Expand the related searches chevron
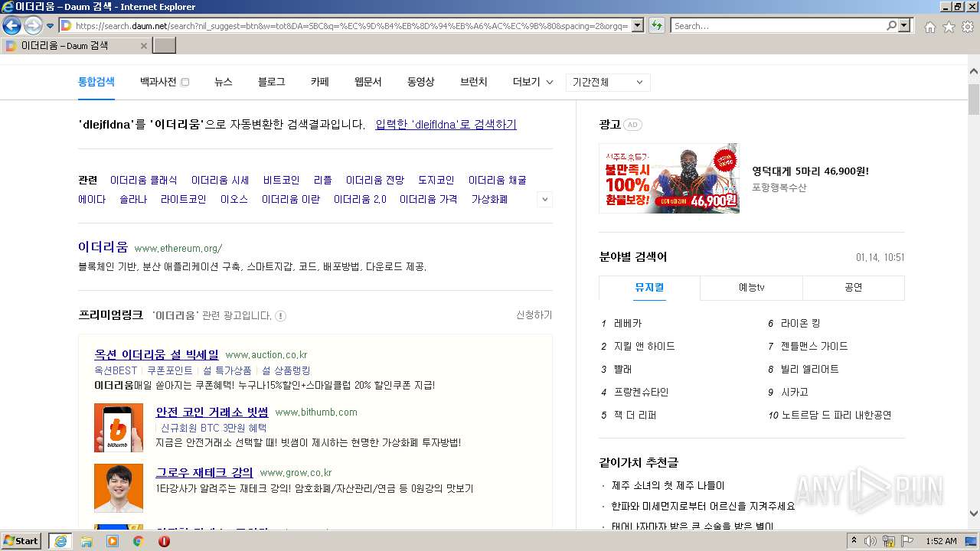 [x=545, y=199]
